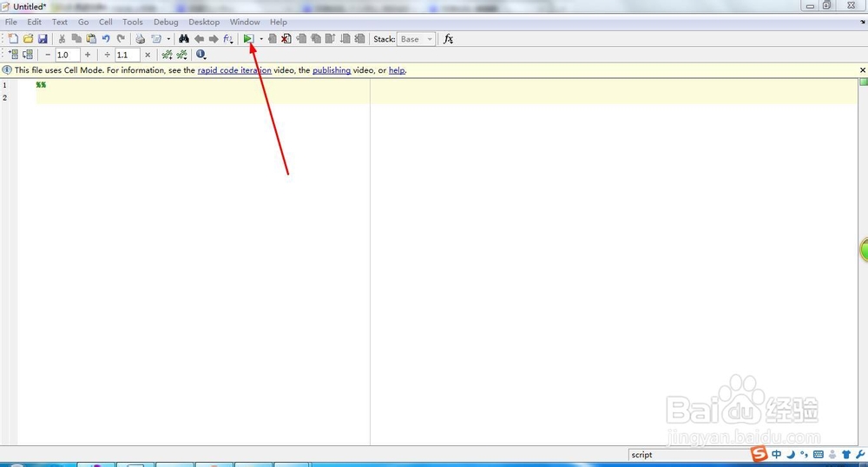Undo the last edit
The height and width of the screenshot is (467, 868).
(106, 39)
